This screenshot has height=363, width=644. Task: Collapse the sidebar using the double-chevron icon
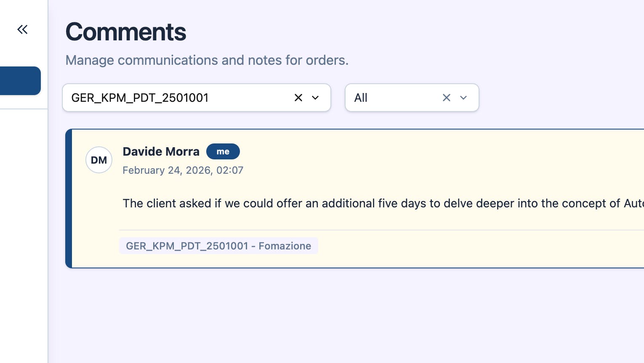point(22,29)
